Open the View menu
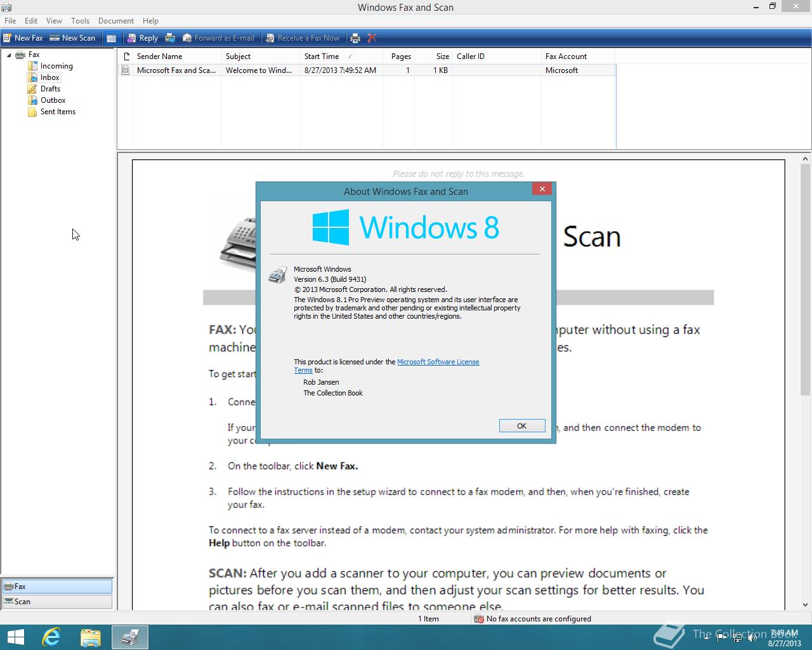This screenshot has width=812, height=650. point(55,21)
